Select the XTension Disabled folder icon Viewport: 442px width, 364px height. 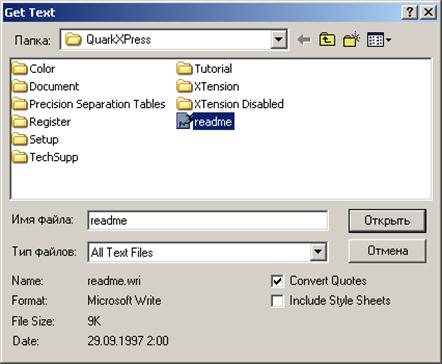click(184, 104)
